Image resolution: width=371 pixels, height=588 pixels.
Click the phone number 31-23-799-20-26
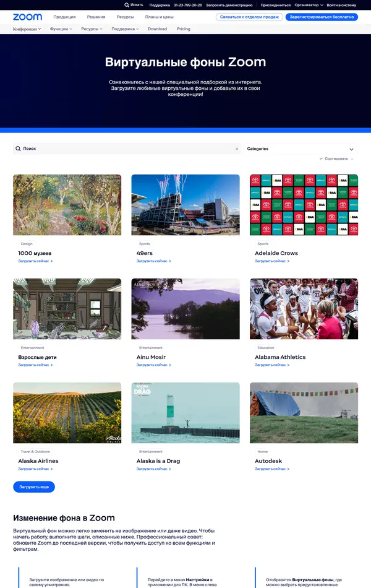(188, 5)
